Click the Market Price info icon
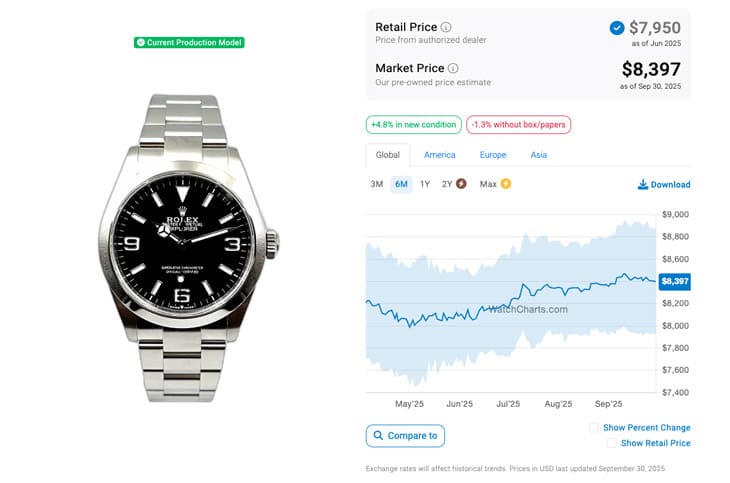Viewport: 730px width, 483px height. point(453,68)
